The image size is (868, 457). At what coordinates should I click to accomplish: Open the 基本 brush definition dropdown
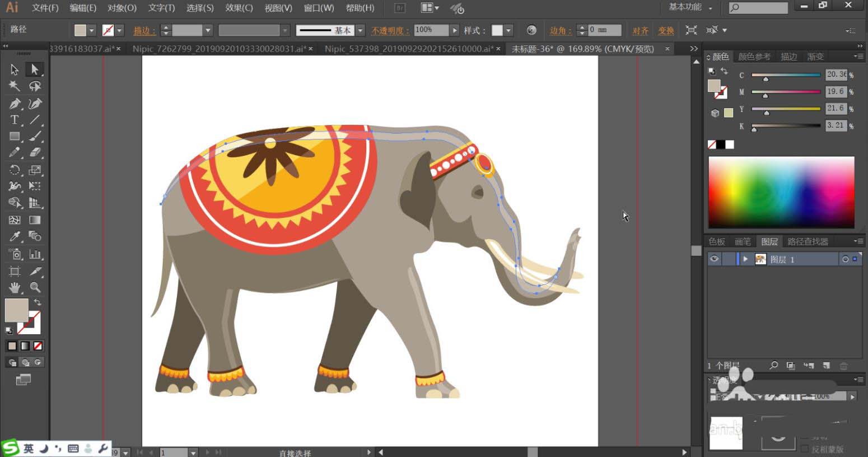tap(360, 30)
